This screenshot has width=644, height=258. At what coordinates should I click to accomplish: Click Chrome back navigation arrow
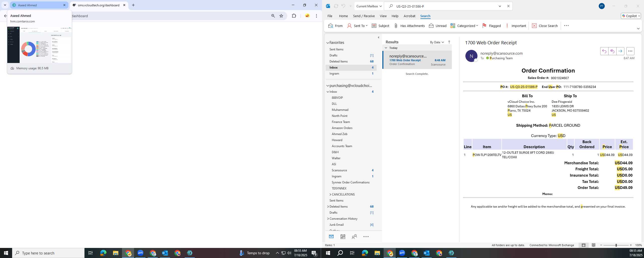pyautogui.click(x=5, y=16)
